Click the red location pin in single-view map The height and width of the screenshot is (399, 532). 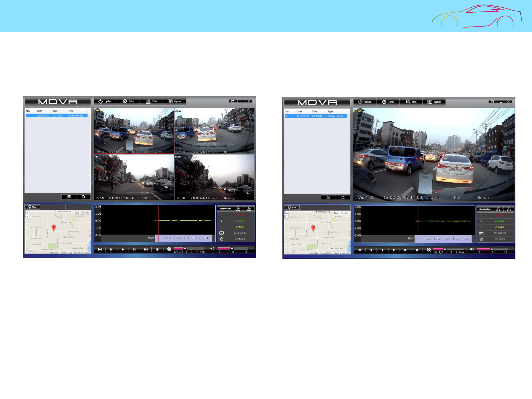tap(313, 228)
